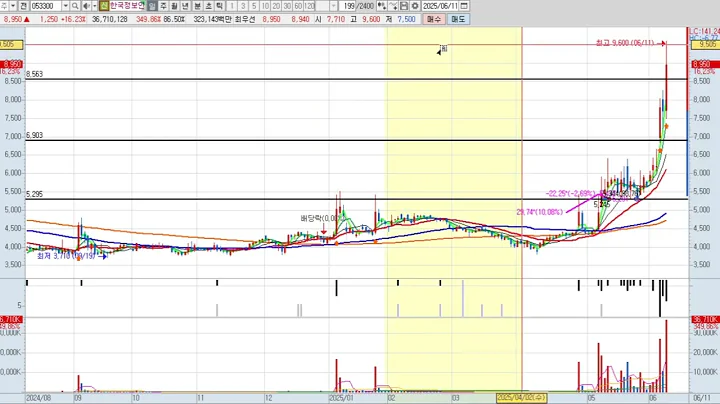Screen dimensions: 720x404
Task: Click the bar count field showing 199
Action: click(x=350, y=6)
